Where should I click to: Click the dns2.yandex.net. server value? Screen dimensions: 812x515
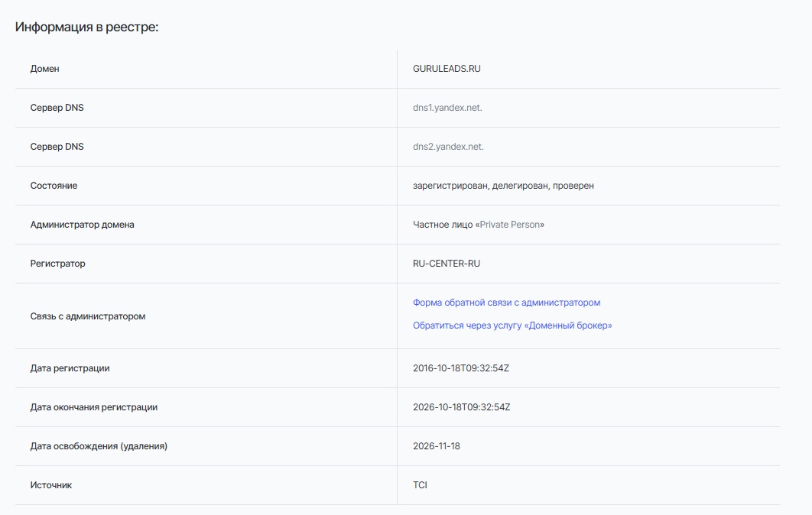tap(448, 147)
